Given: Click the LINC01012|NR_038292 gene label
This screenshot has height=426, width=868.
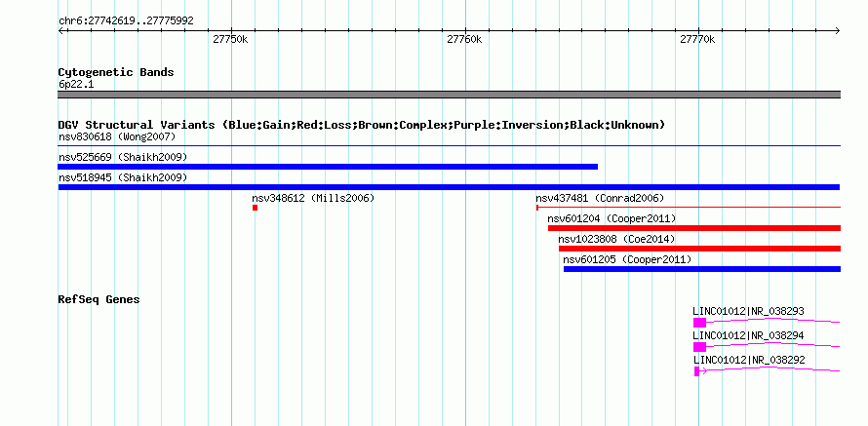Looking at the screenshot, I should [x=749, y=360].
